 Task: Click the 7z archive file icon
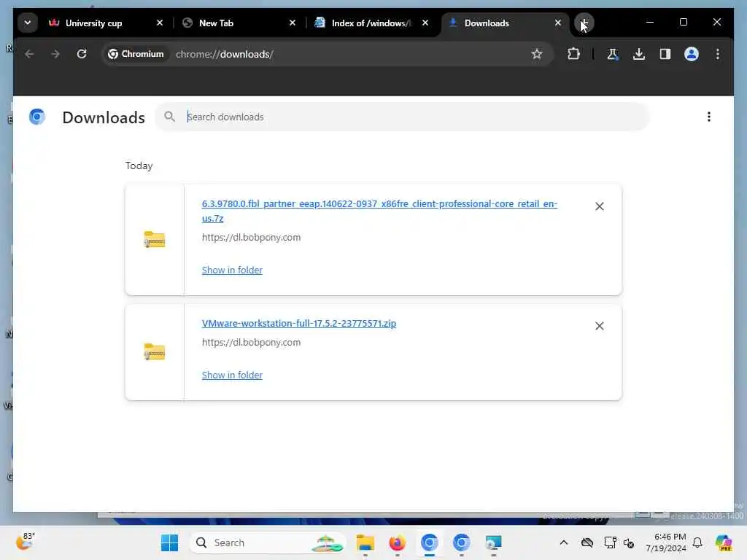pyautogui.click(x=155, y=239)
